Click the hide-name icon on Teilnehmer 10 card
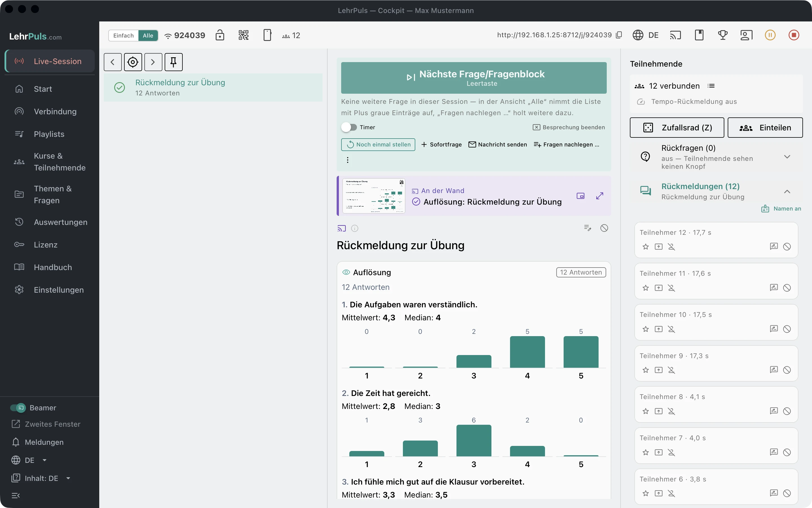 671,329
